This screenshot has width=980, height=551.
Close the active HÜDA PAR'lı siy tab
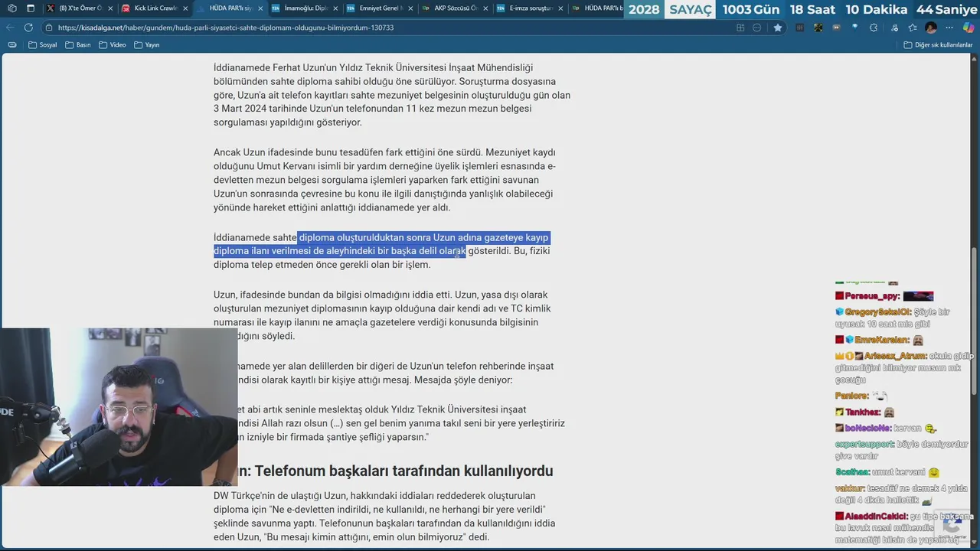(260, 8)
